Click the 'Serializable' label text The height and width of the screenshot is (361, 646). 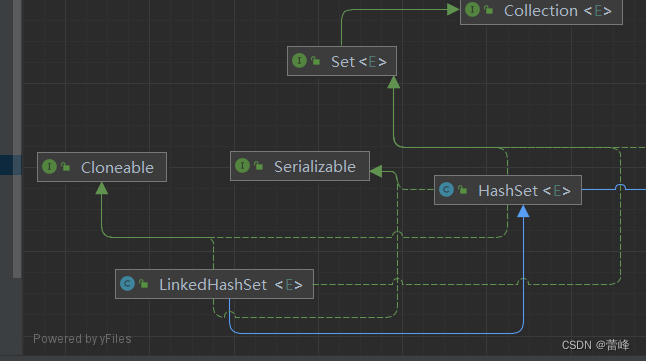click(x=315, y=166)
